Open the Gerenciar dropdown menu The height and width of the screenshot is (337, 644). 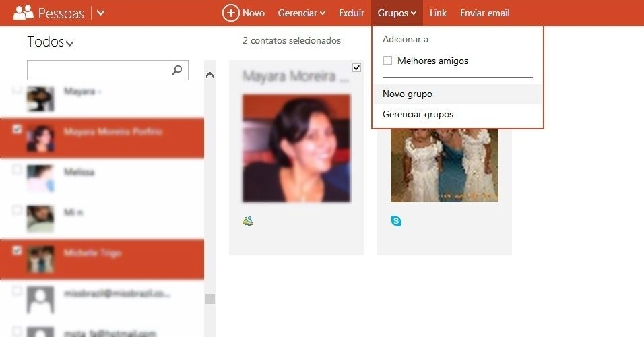pos(302,13)
